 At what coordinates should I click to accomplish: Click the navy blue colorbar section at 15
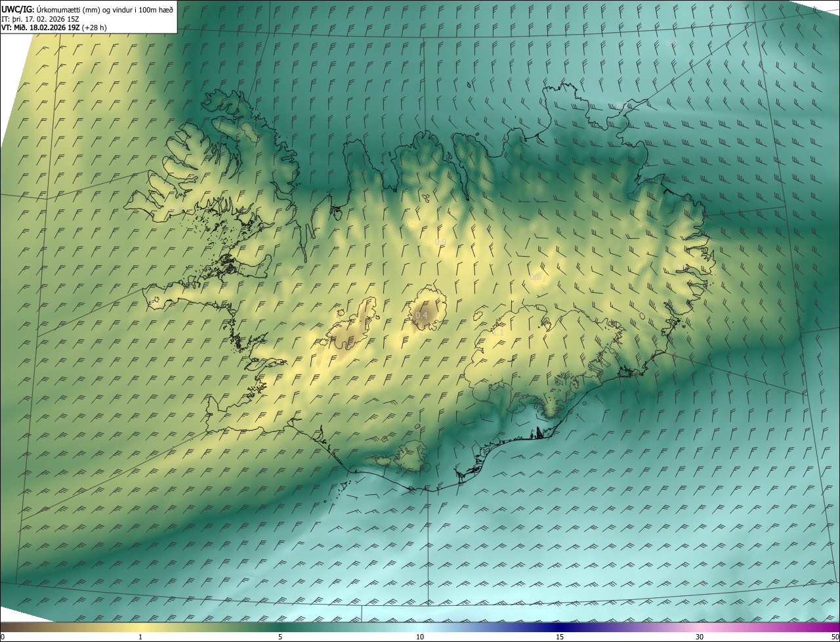pyautogui.click(x=560, y=627)
